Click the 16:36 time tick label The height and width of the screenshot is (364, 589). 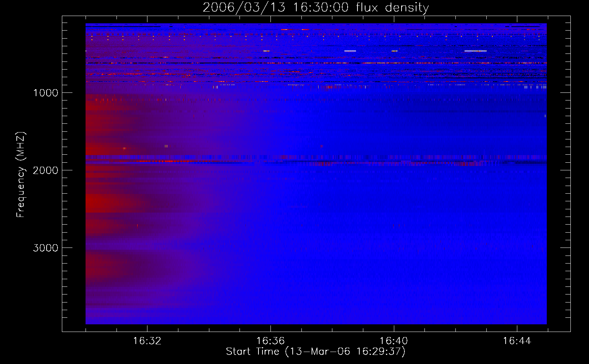(270, 341)
